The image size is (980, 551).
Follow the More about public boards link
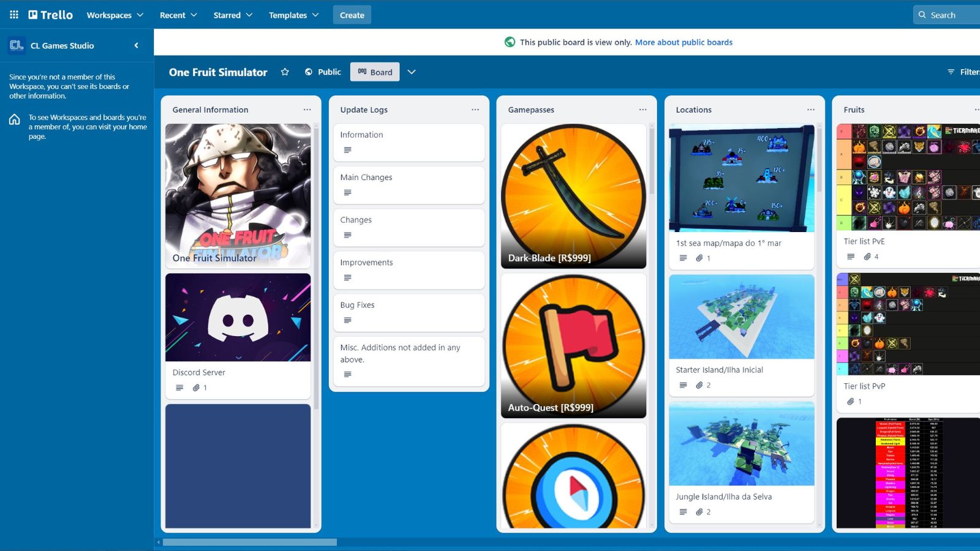click(x=684, y=42)
